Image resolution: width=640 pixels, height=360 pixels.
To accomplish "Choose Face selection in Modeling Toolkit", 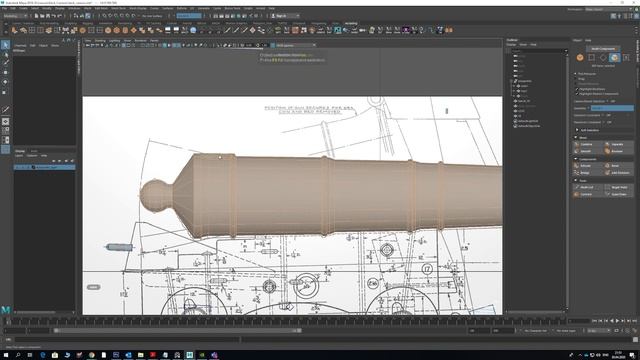I will click(x=615, y=58).
